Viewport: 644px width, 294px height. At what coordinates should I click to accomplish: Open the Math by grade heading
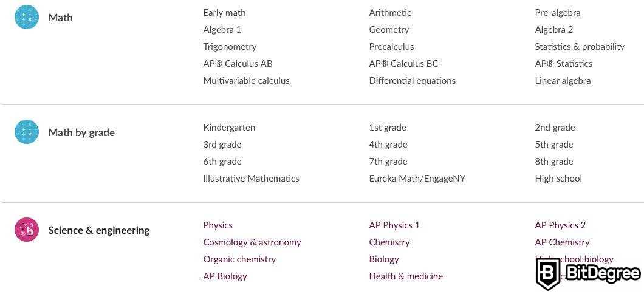(81, 132)
